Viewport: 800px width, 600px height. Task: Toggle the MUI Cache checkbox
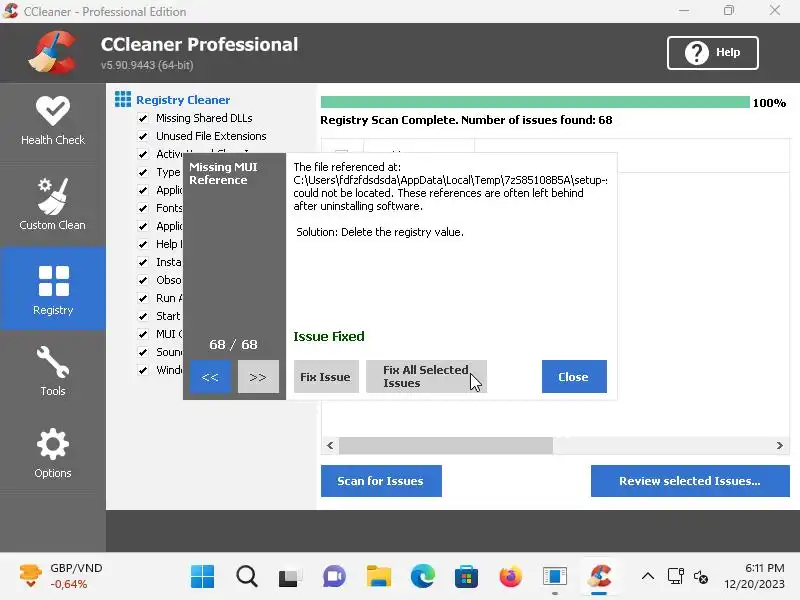click(143, 334)
